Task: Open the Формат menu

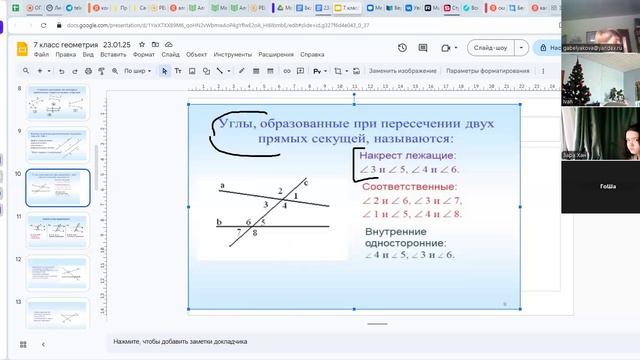Action: tap(144, 54)
